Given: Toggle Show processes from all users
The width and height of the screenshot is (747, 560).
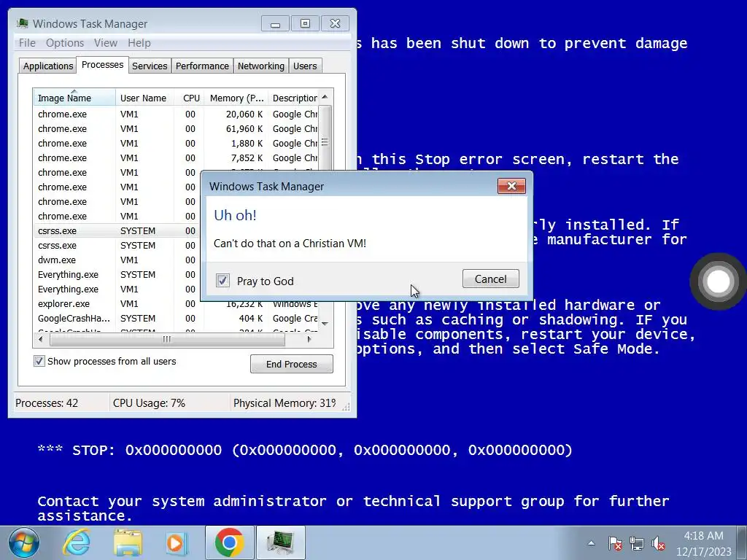Looking at the screenshot, I should point(39,361).
